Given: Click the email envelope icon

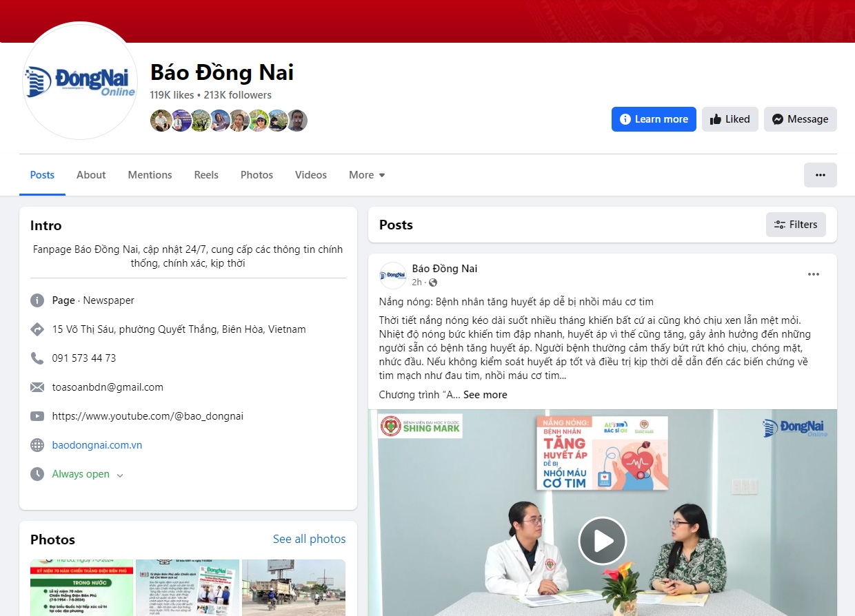Looking at the screenshot, I should coord(37,387).
